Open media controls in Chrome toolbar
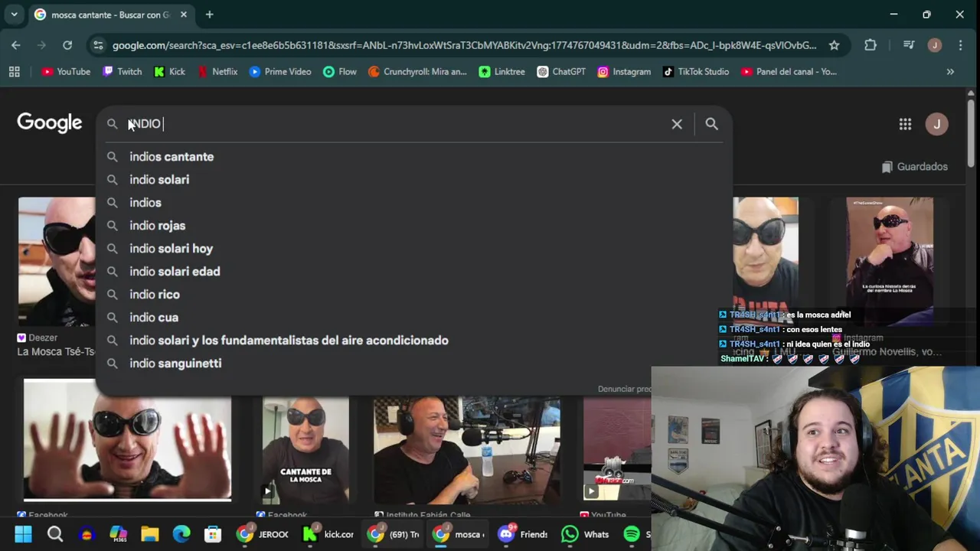The height and width of the screenshot is (551, 980). pos(909,45)
